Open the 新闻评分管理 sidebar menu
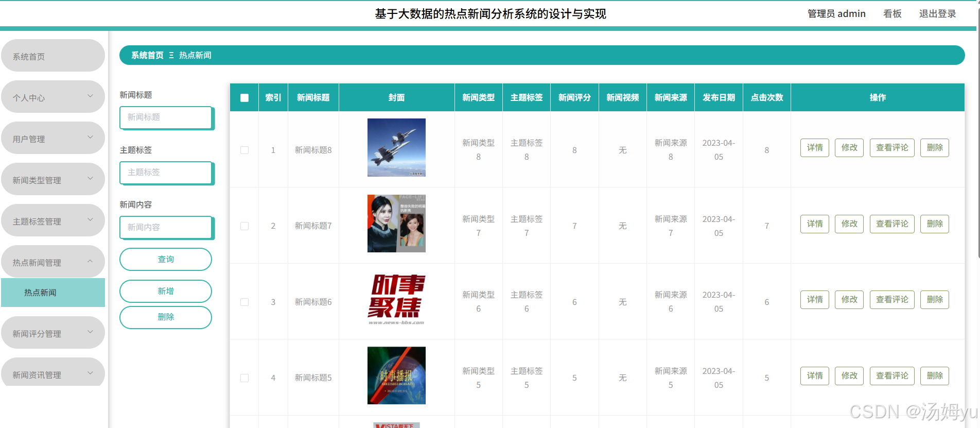This screenshot has height=428, width=980. 53,333
